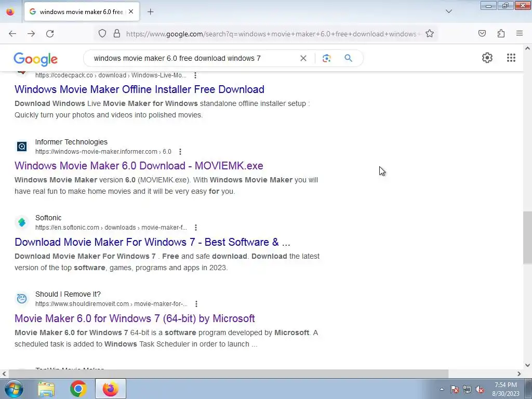
Task: Open the Firefox hamburger application menu
Action: [520, 34]
